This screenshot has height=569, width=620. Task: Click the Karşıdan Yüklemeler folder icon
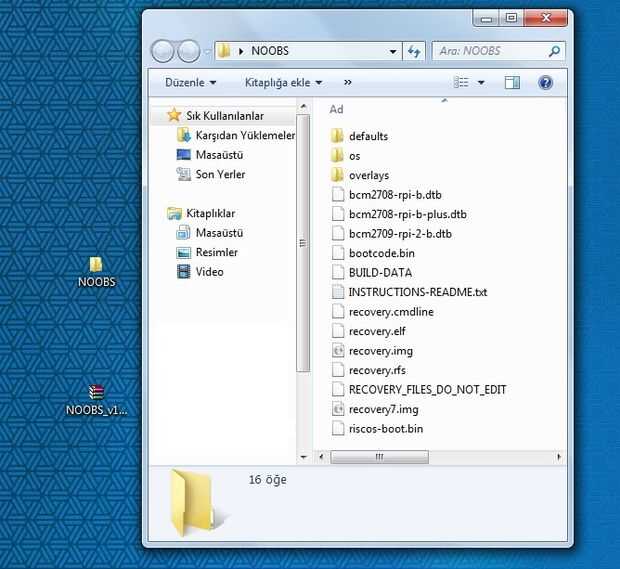(183, 135)
